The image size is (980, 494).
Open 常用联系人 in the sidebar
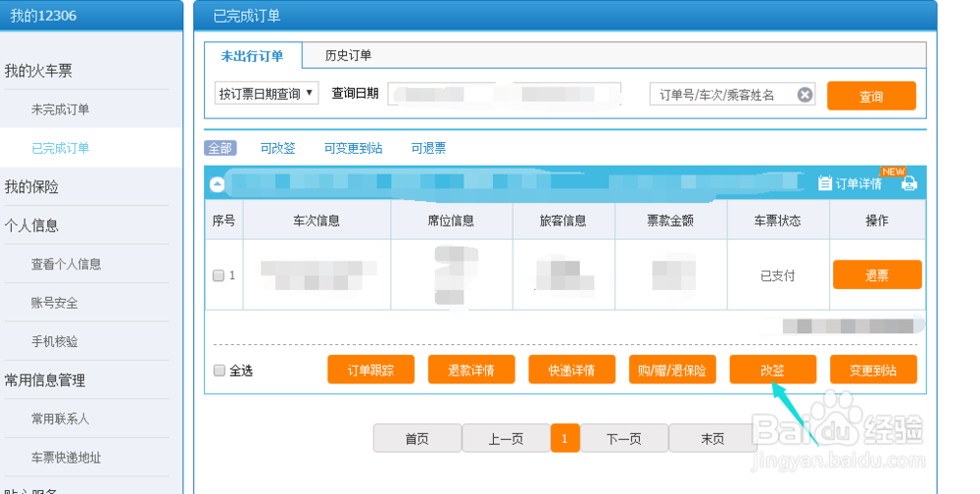point(61,419)
